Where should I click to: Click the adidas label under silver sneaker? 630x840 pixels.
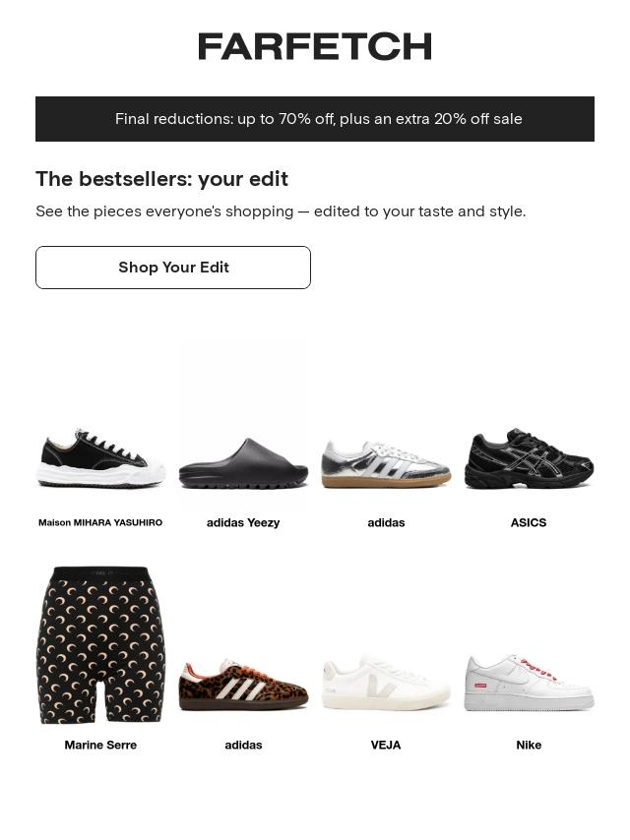pyautogui.click(x=386, y=523)
